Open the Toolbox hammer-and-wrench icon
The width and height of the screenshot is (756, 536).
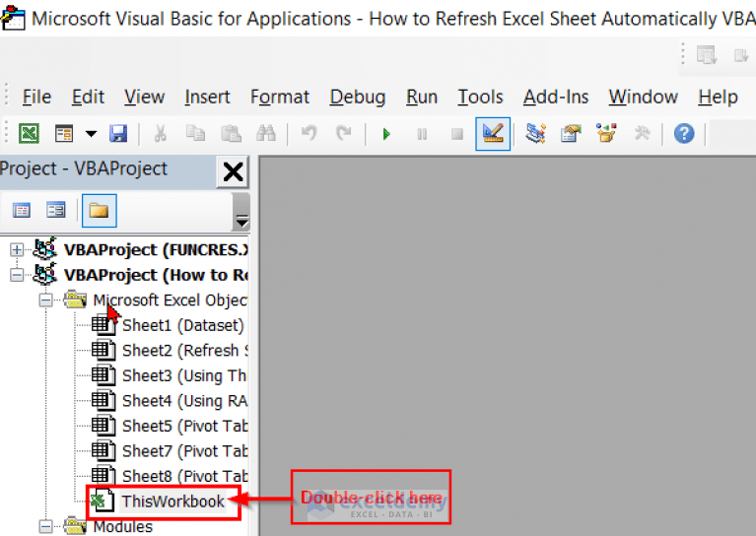point(643,134)
